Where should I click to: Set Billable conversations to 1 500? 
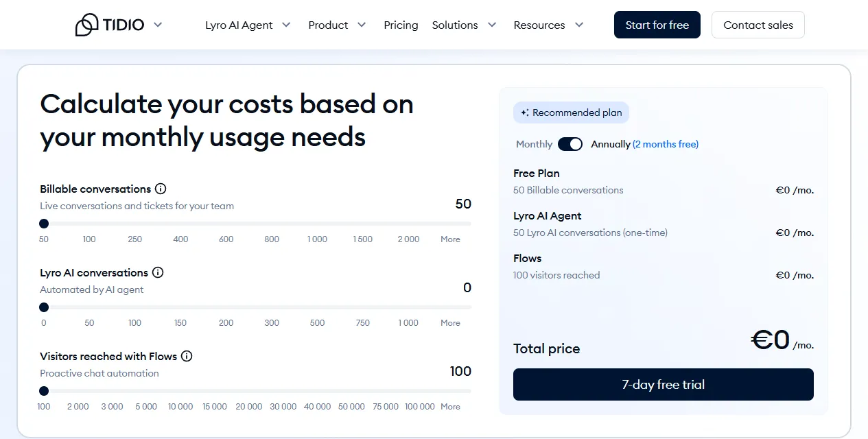pos(363,239)
